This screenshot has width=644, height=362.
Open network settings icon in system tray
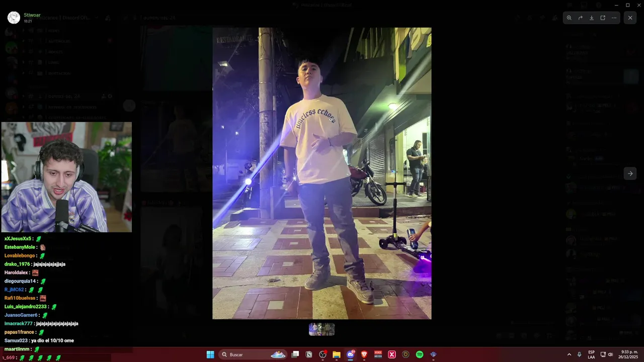(603, 354)
